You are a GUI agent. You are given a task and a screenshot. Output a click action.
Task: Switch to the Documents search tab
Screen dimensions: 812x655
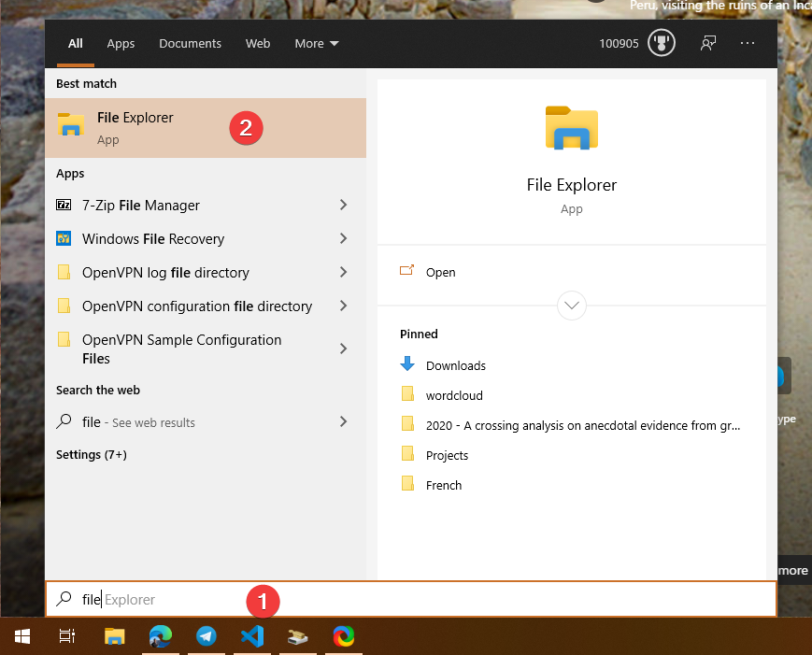pos(190,44)
